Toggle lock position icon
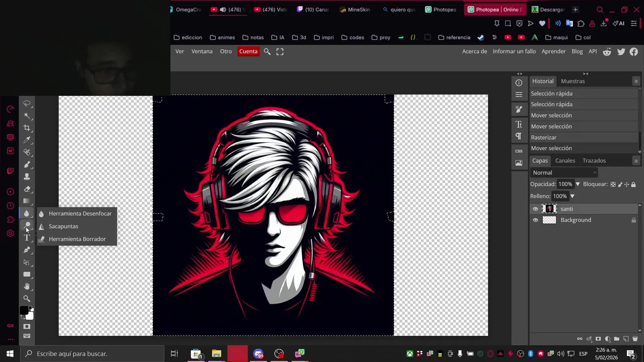Viewport: 644px width, 362px height. click(626, 185)
